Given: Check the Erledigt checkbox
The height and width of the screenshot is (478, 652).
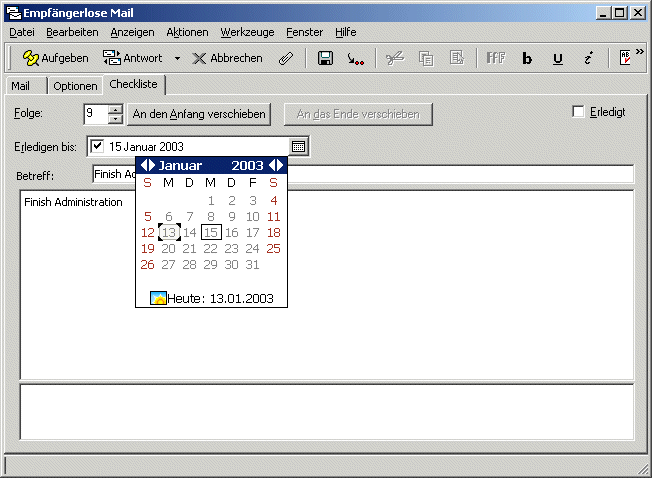Looking at the screenshot, I should point(578,112).
